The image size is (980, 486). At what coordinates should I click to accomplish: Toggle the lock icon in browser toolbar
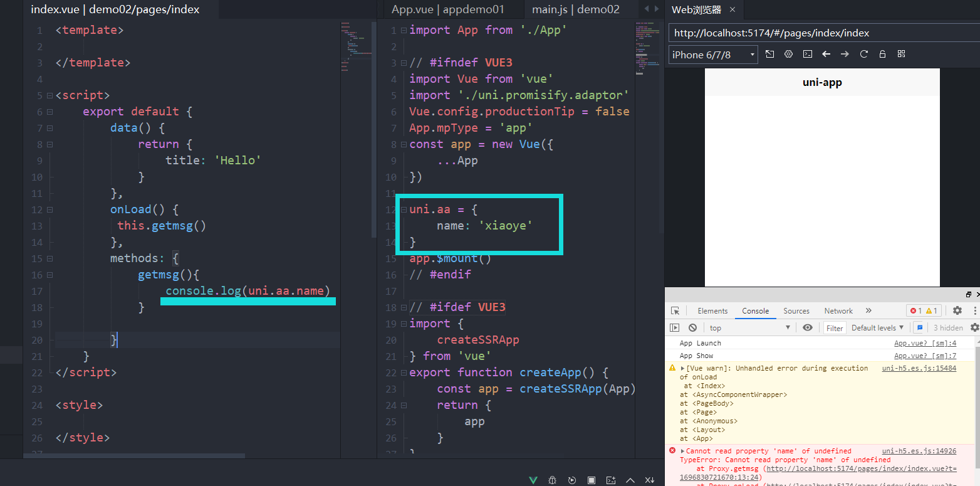pos(882,55)
